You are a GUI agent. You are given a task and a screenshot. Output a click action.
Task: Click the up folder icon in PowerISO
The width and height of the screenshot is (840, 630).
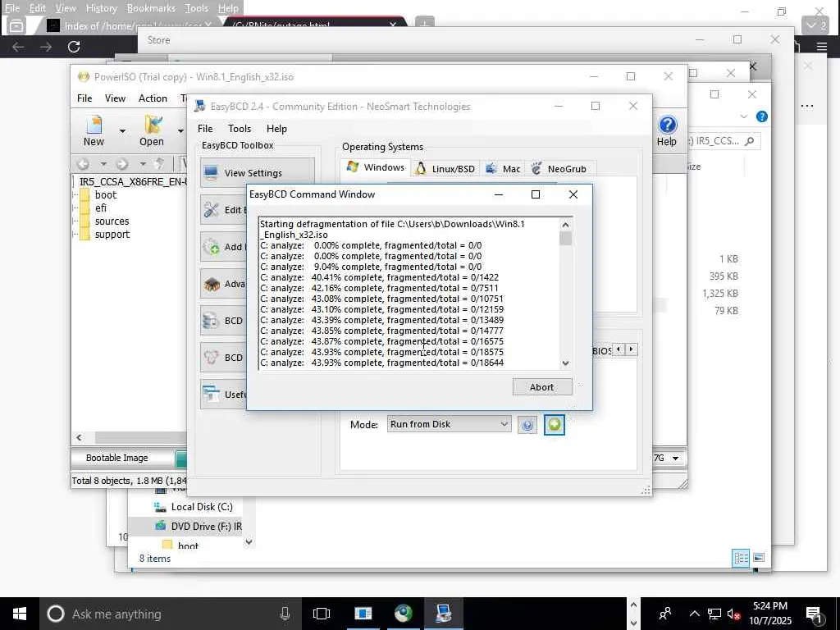point(159,164)
